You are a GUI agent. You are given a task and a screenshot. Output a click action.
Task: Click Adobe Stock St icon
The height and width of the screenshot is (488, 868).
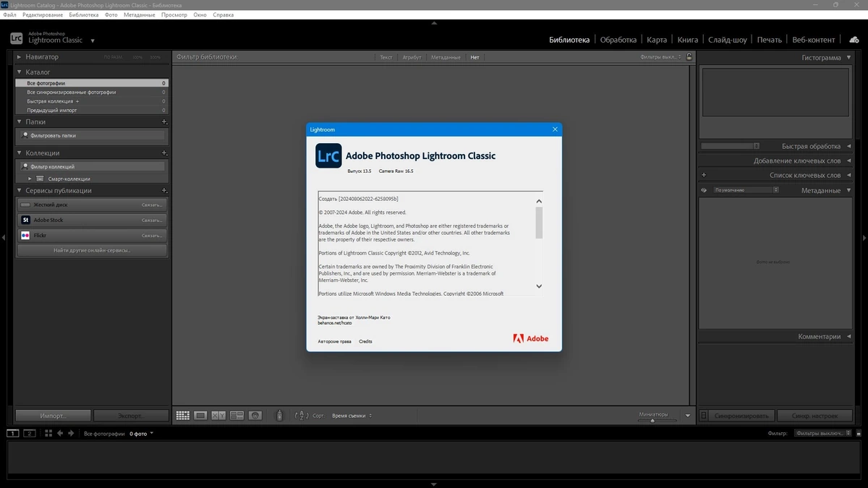25,220
